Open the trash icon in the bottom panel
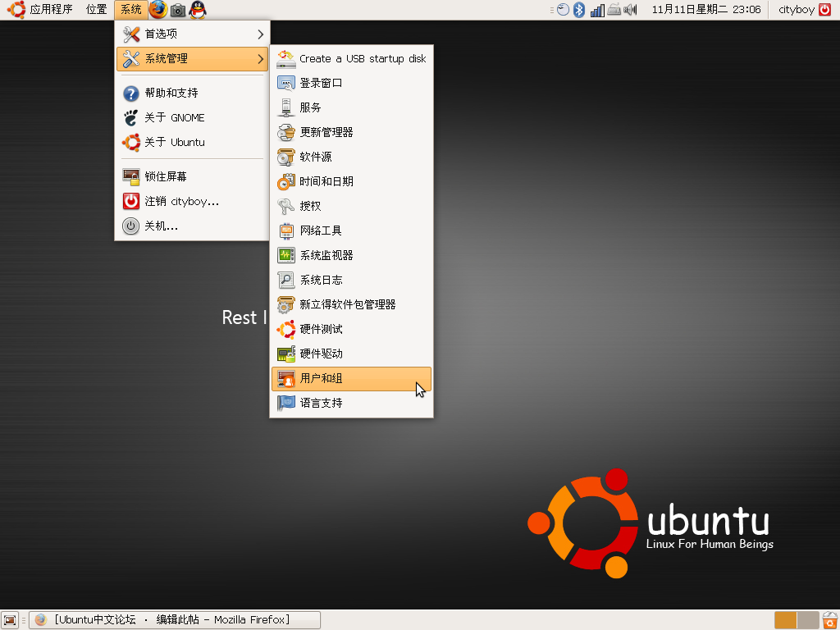The width and height of the screenshot is (840, 630). 830,620
